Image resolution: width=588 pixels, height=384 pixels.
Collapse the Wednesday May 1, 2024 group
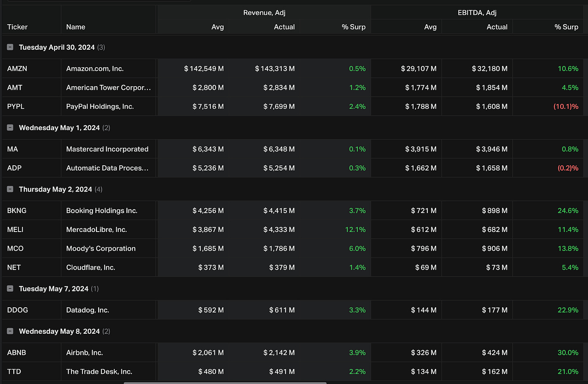point(10,128)
